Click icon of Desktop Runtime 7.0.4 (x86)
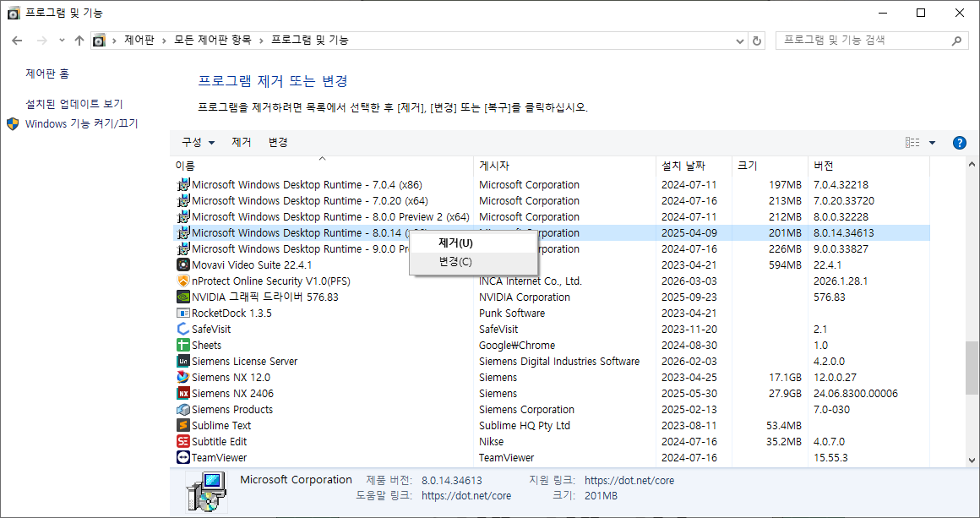 coord(183,185)
